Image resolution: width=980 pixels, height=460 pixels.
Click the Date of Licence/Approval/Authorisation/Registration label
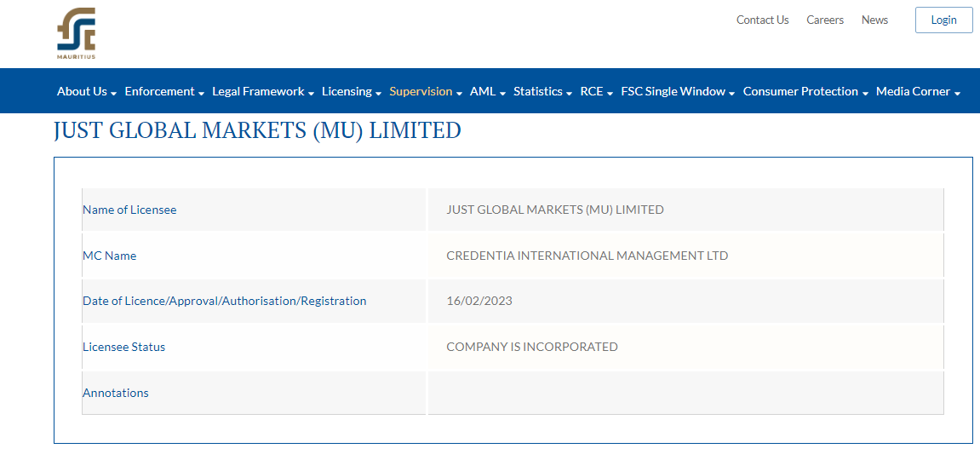pos(225,302)
